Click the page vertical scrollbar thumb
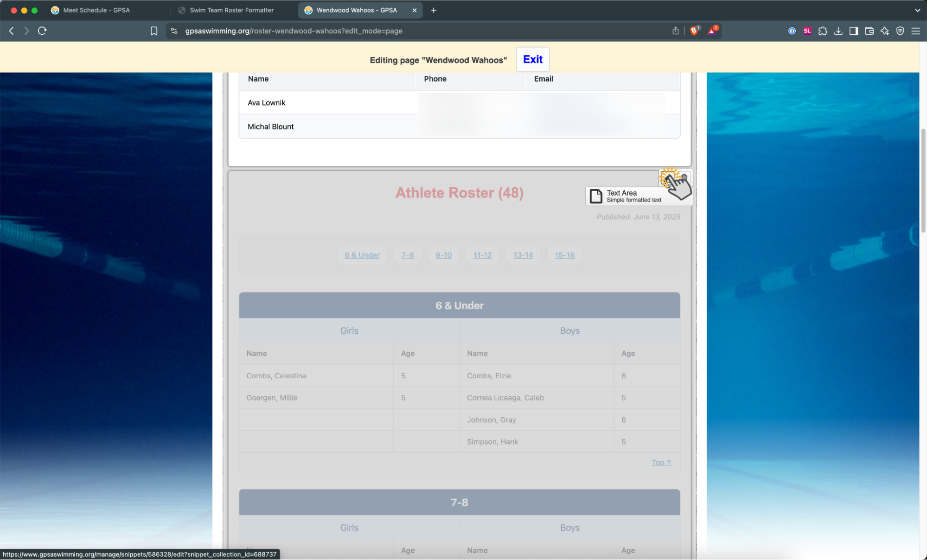The height and width of the screenshot is (560, 927). pyautogui.click(x=923, y=181)
